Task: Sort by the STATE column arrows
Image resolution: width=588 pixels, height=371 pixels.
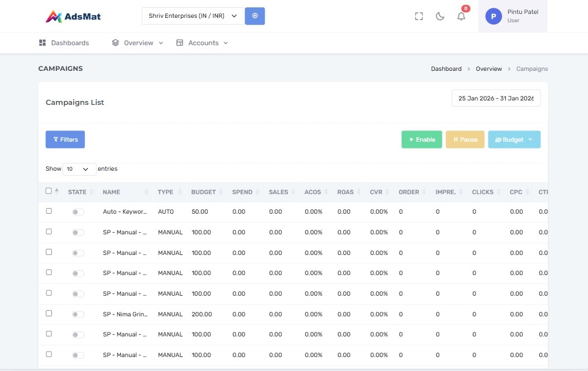Action: point(93,192)
